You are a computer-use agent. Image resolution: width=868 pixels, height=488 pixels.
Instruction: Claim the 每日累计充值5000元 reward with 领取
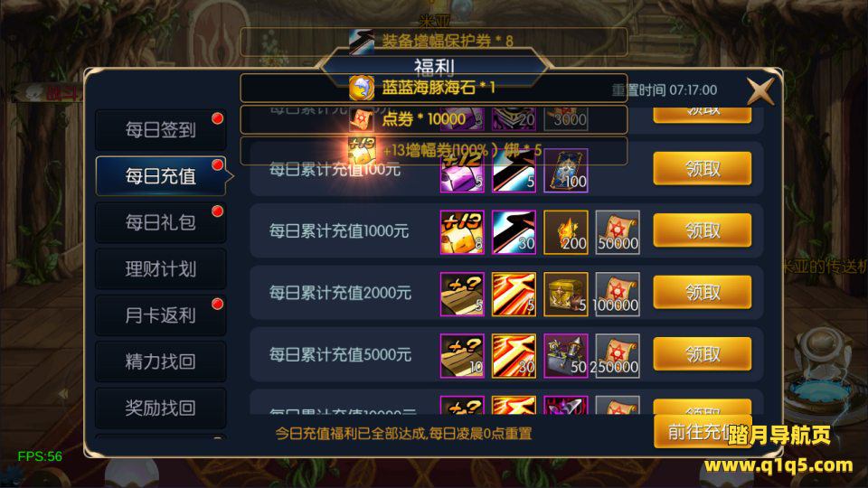[x=702, y=354]
